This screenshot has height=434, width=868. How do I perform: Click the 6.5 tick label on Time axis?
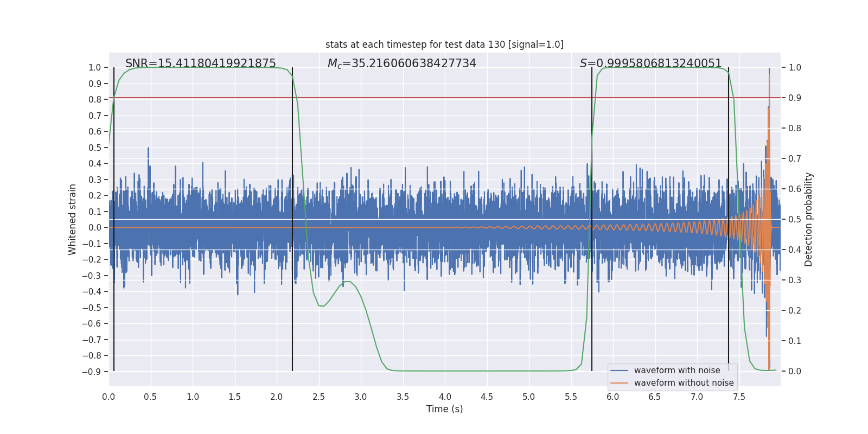(655, 397)
